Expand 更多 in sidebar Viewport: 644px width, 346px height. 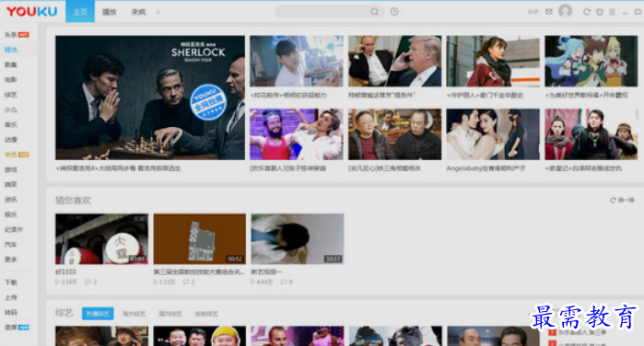pyautogui.click(x=11, y=259)
